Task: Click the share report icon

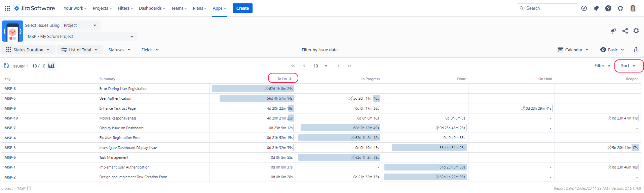Action: coord(625,31)
